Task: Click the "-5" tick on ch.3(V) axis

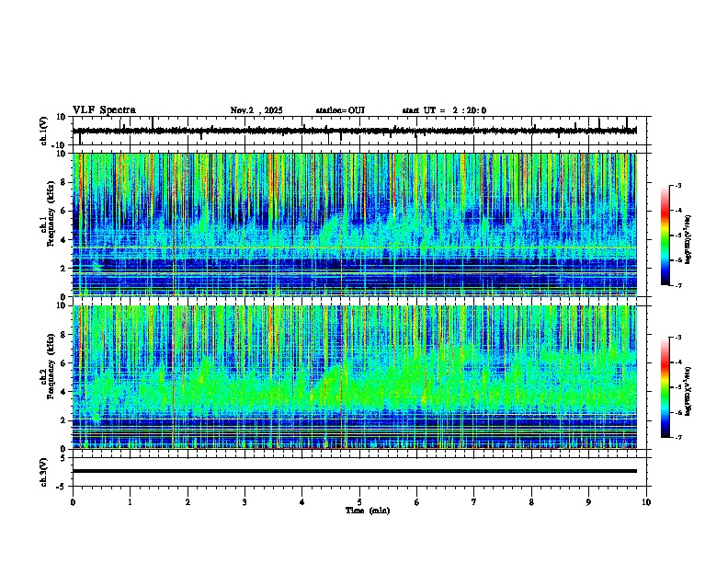Action: pyautogui.click(x=63, y=487)
